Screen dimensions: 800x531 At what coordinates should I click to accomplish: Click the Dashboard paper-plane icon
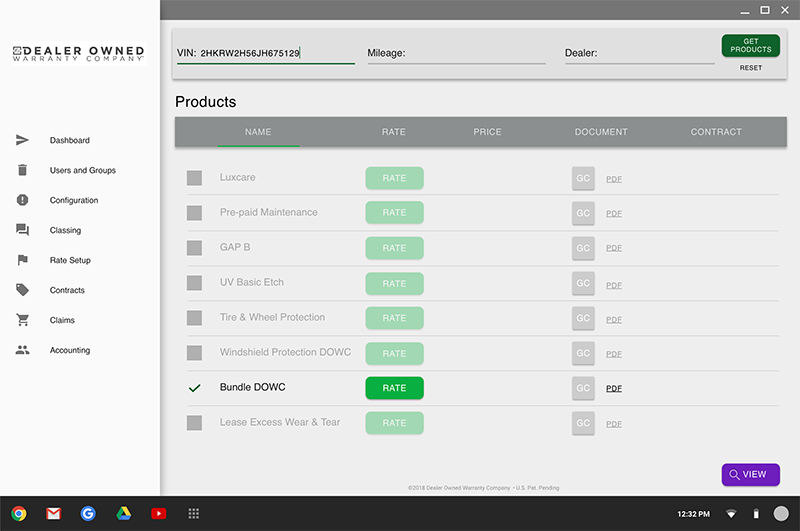(22, 140)
